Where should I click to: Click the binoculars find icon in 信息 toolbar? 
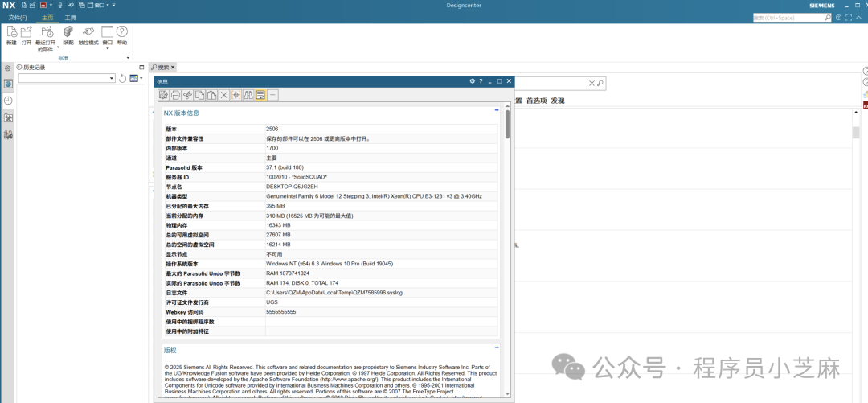pos(248,95)
